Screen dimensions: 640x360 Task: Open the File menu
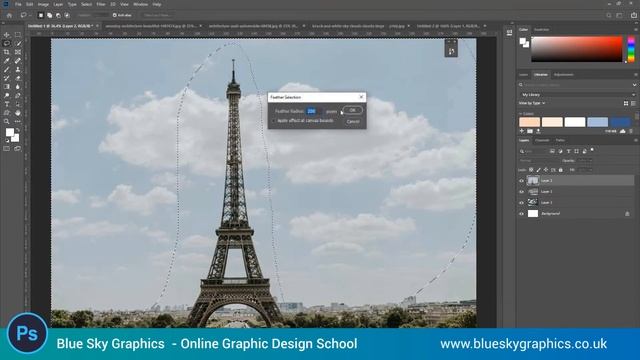tap(18, 4)
